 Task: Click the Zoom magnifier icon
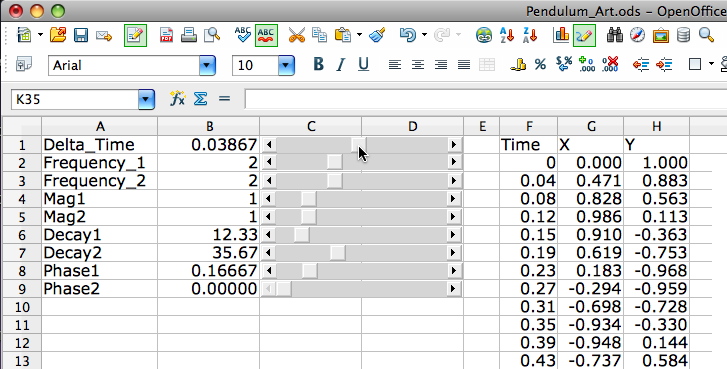tap(706, 35)
